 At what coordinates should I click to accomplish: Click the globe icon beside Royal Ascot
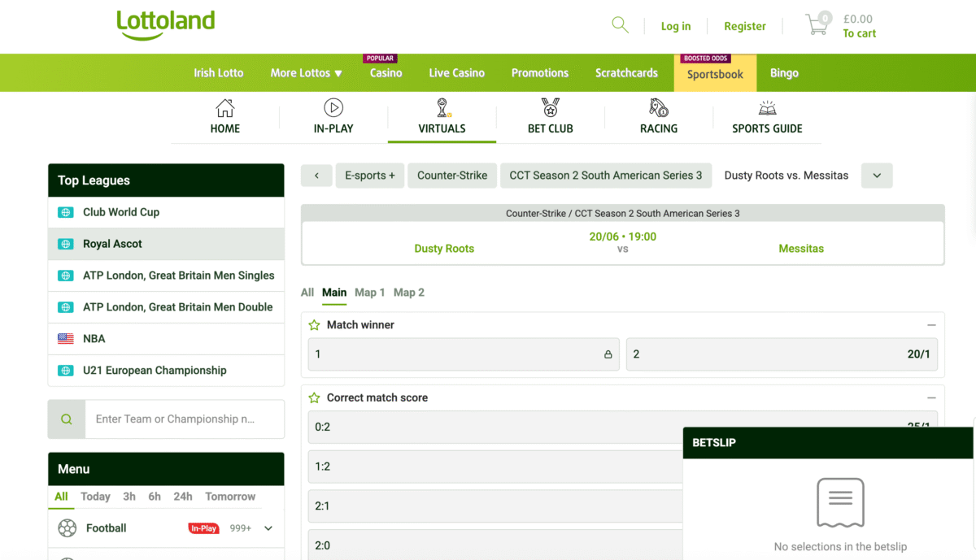click(66, 244)
